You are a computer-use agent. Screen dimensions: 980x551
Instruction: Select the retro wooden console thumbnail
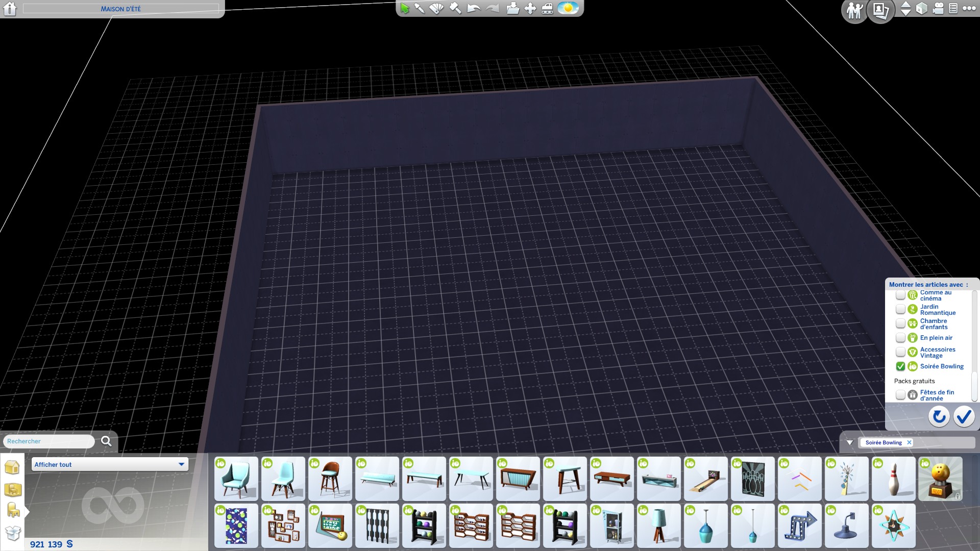pyautogui.click(x=518, y=479)
